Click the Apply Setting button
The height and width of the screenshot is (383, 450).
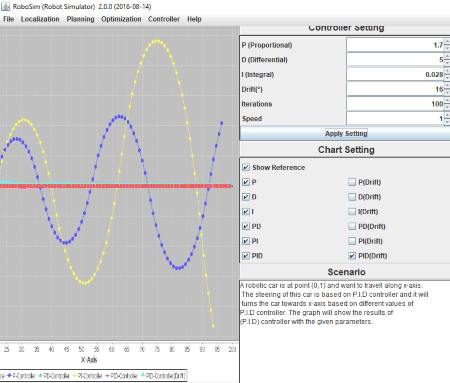(x=346, y=133)
